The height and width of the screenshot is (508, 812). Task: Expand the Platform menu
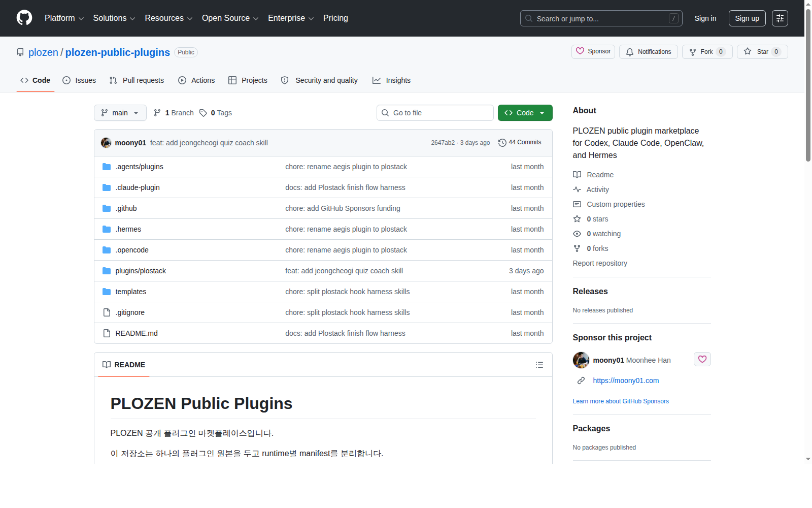(x=64, y=18)
